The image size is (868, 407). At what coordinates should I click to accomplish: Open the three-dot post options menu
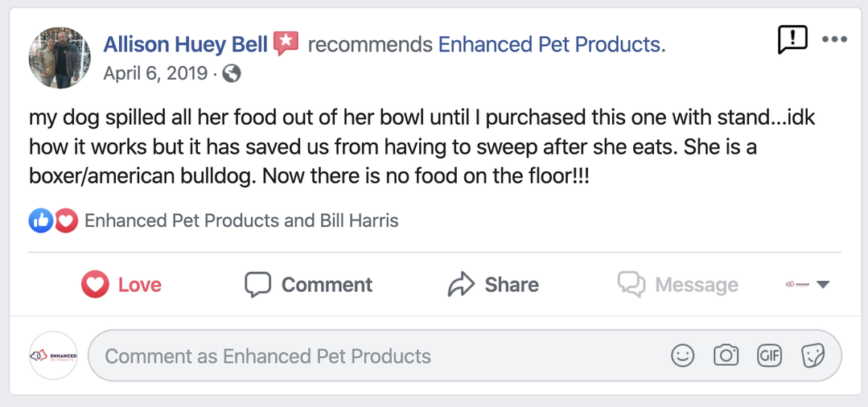[834, 39]
